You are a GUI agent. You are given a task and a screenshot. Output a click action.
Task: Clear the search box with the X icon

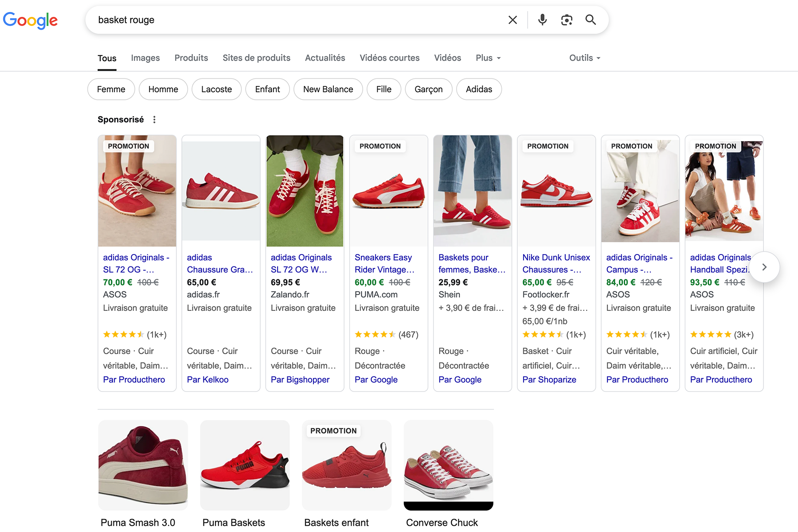[x=512, y=20]
